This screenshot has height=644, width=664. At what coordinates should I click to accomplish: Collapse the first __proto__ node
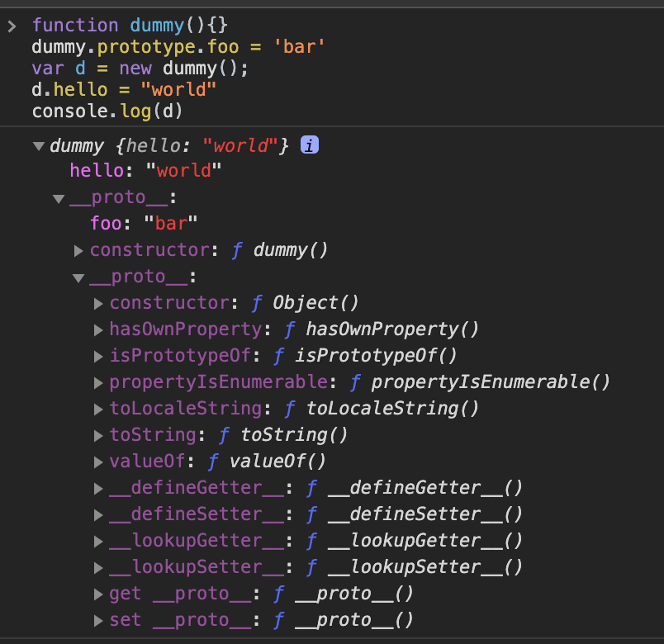click(x=59, y=199)
